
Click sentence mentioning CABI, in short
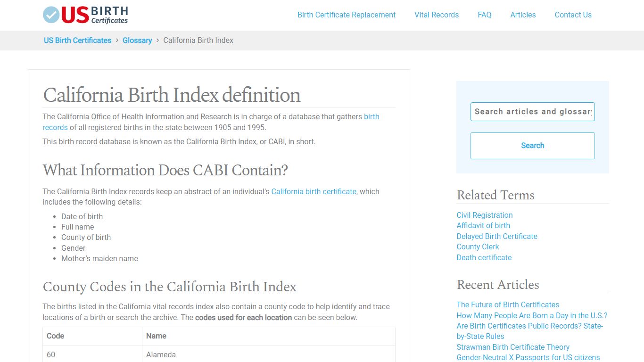(179, 141)
